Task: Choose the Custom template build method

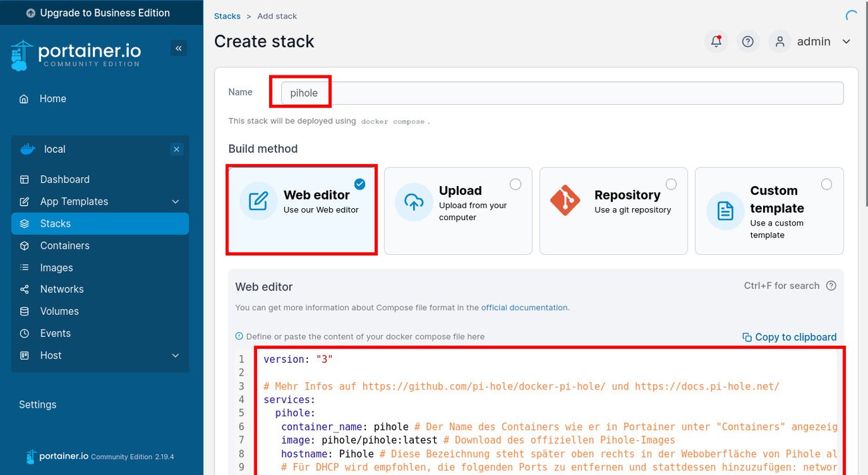Action: tap(769, 210)
